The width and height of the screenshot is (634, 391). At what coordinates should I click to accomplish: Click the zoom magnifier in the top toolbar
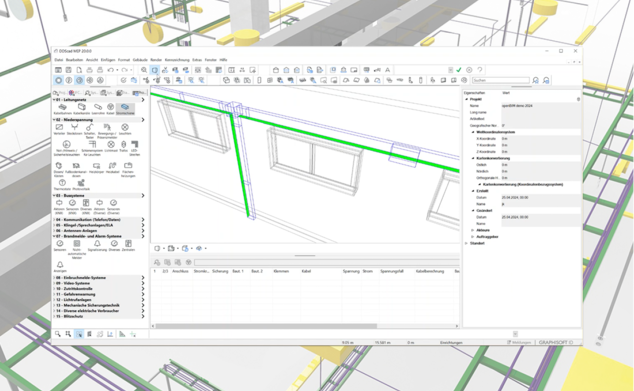tap(144, 70)
